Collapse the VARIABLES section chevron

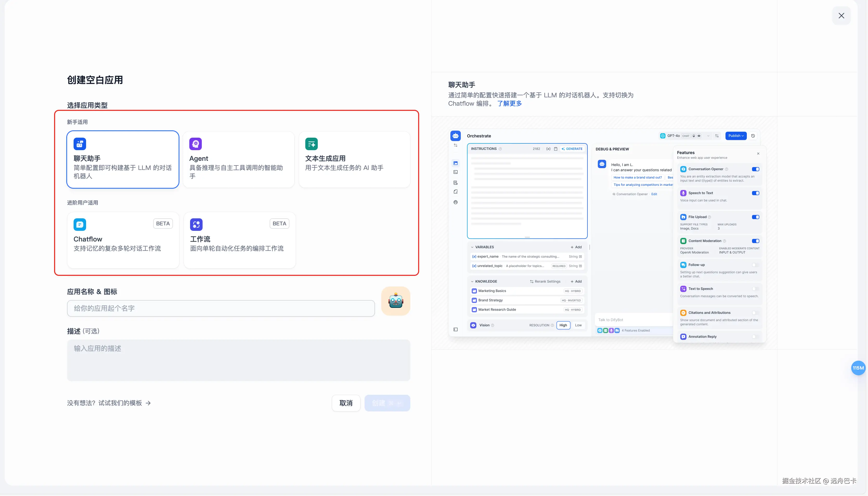[472, 247]
